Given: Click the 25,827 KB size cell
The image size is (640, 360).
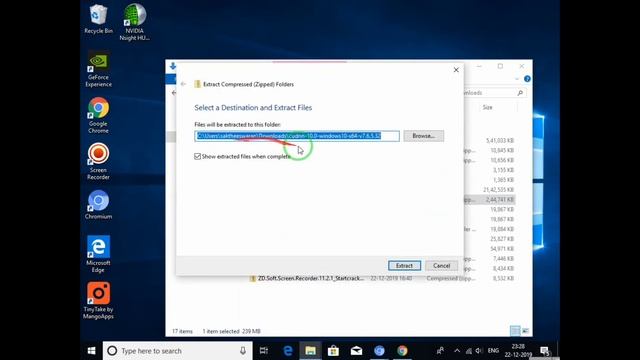Looking at the screenshot, I should pos(502,239).
